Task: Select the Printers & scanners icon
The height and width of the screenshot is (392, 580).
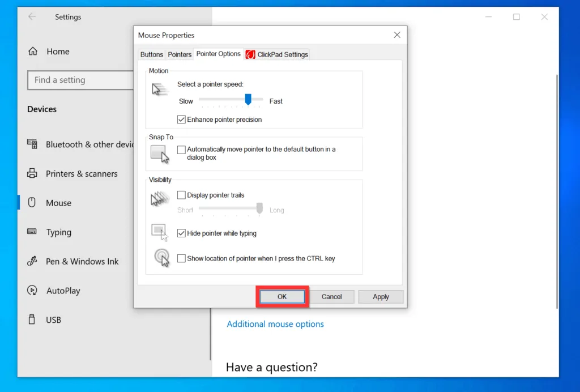Action: (x=32, y=174)
